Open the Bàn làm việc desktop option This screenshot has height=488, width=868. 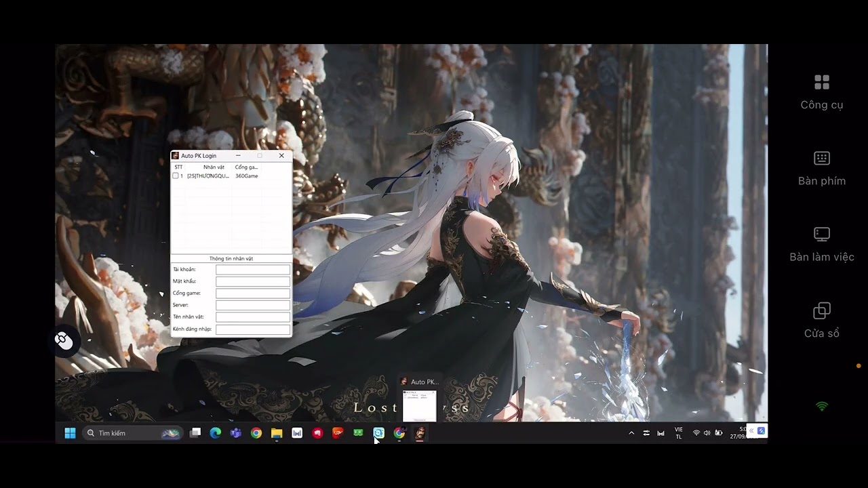pos(822,245)
